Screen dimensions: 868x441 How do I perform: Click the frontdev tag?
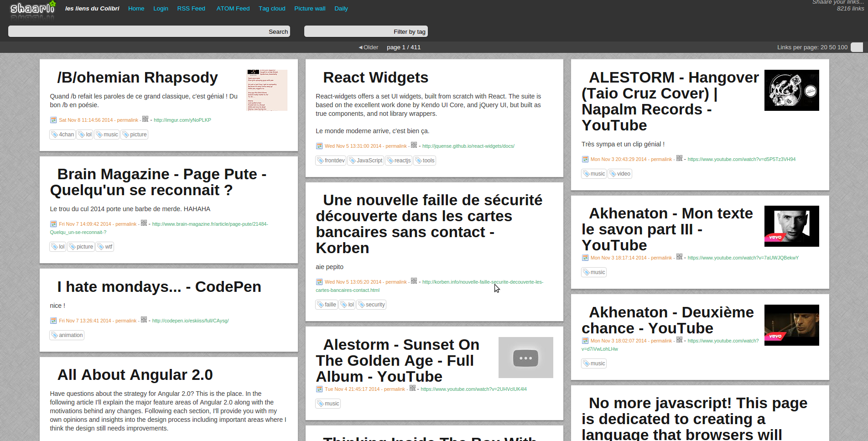331,161
